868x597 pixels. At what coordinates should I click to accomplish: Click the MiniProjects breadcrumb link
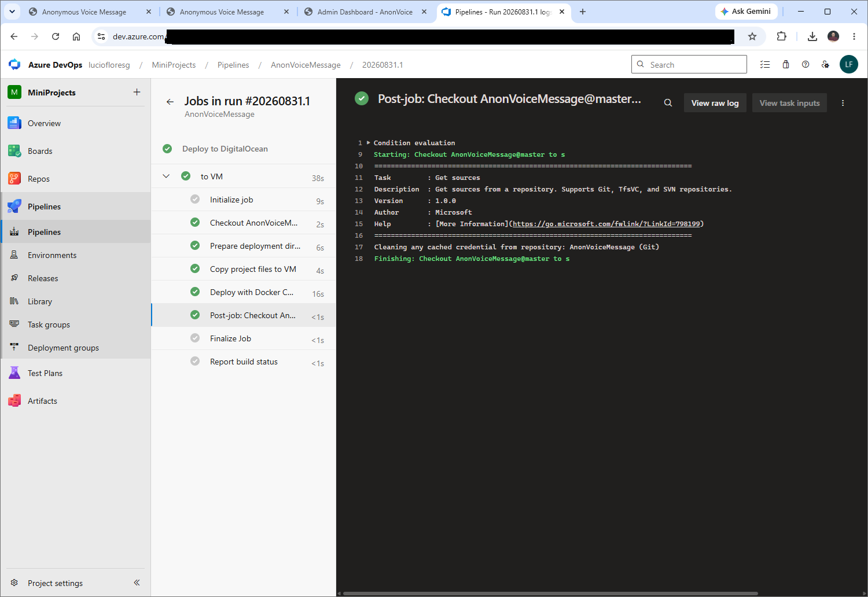174,65
